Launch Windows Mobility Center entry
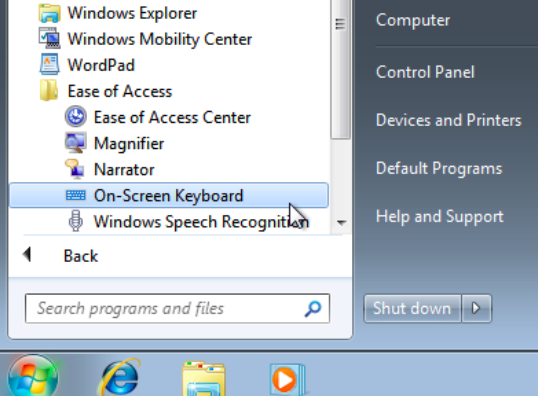 [x=160, y=39]
